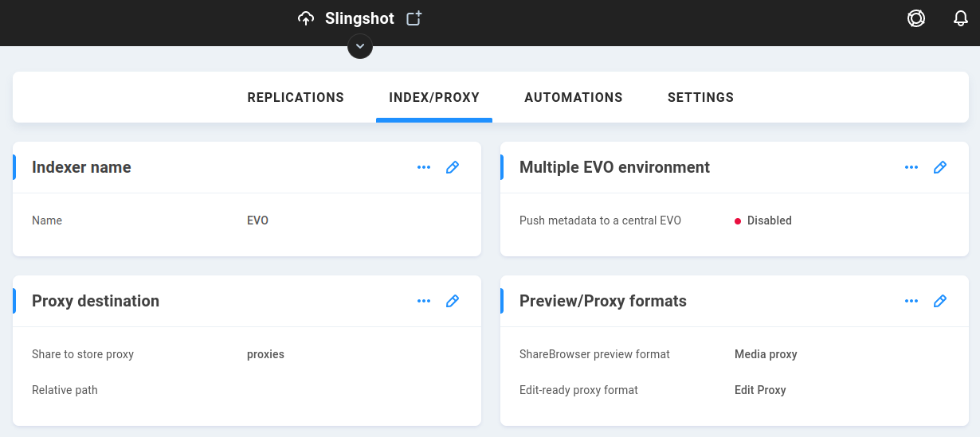Click the Preview/Proxy formats heading

[603, 301]
